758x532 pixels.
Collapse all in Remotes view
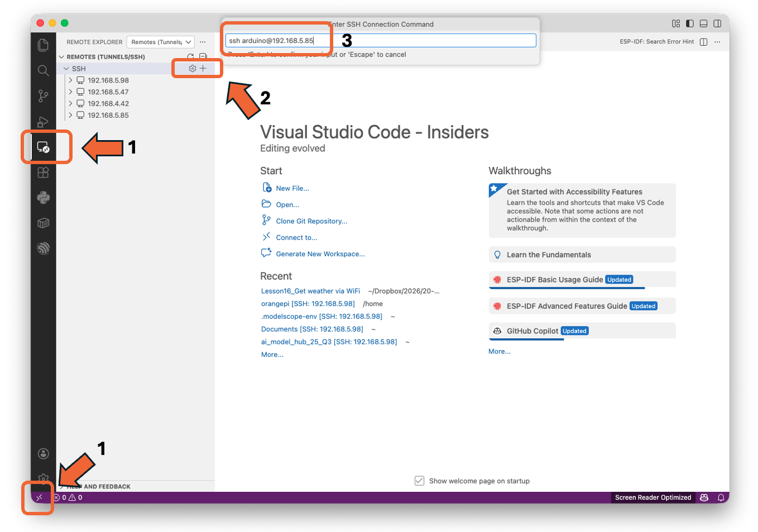(x=203, y=56)
